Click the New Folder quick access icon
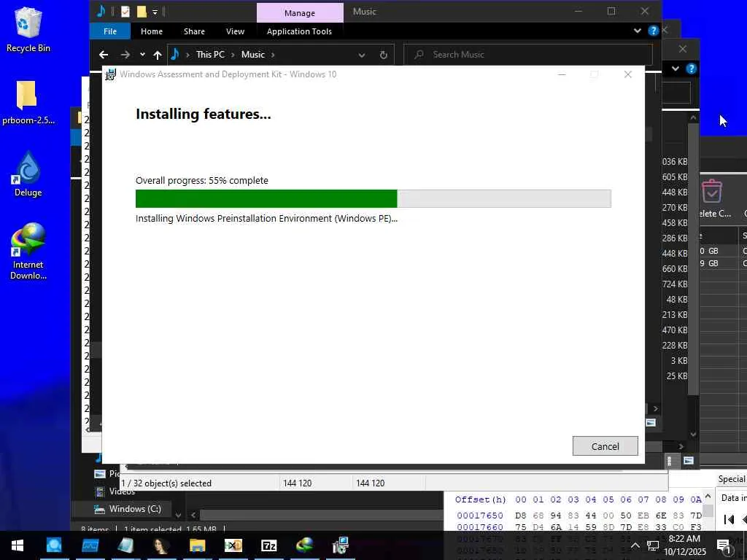747x560 pixels. (142, 12)
